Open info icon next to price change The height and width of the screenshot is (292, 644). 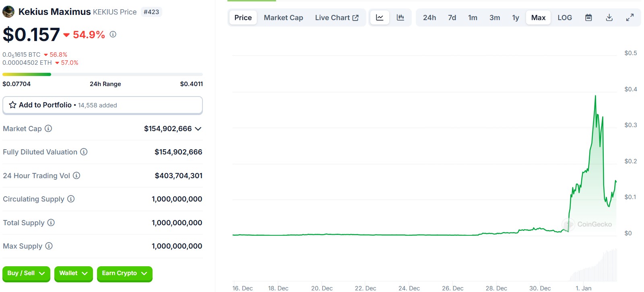(113, 35)
